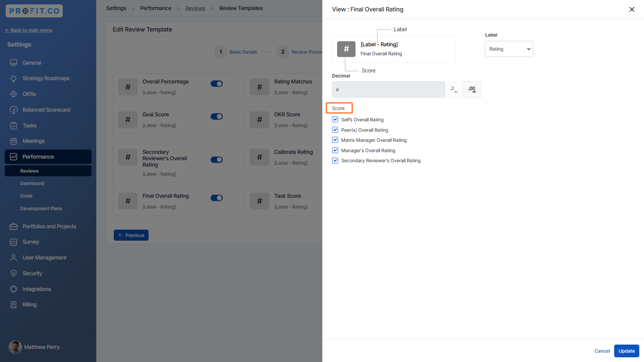Click the decrease decimal places icon
Image resolution: width=644 pixels, height=362 pixels.
(x=454, y=89)
